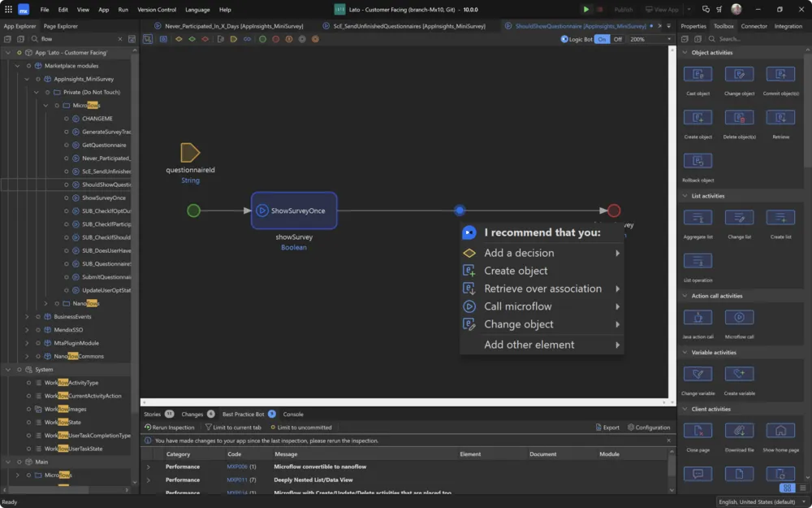Choose Call microflow from recommendations
The image size is (812, 508).
[542, 306]
